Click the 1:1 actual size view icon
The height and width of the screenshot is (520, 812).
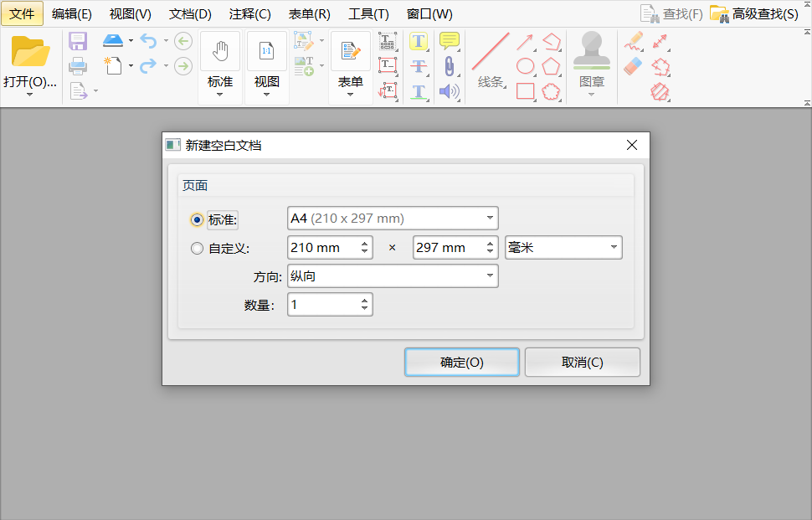tap(267, 51)
